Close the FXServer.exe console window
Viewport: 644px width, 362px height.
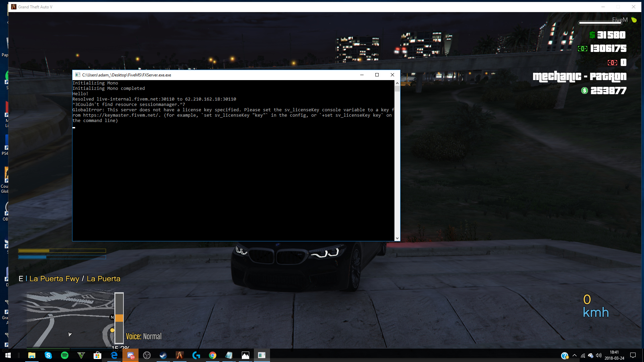pos(392,75)
